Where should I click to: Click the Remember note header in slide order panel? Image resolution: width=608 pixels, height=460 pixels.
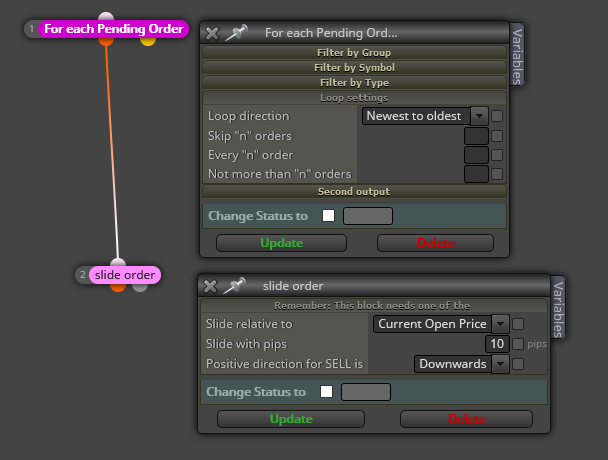point(372,306)
